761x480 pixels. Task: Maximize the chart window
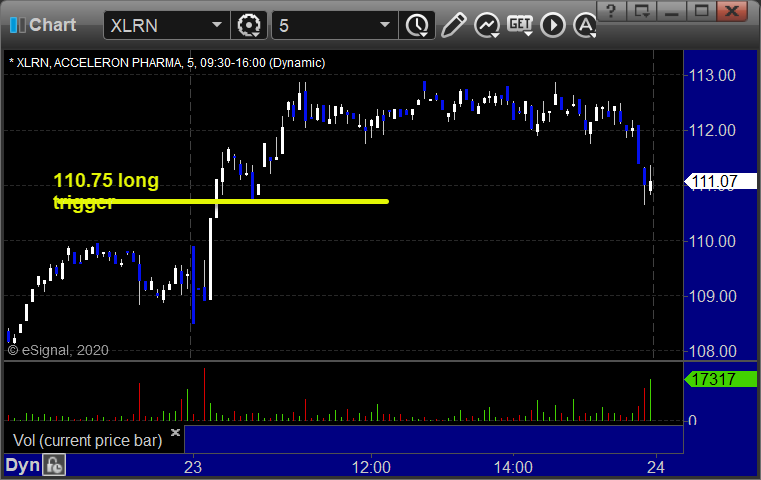[x=701, y=10]
